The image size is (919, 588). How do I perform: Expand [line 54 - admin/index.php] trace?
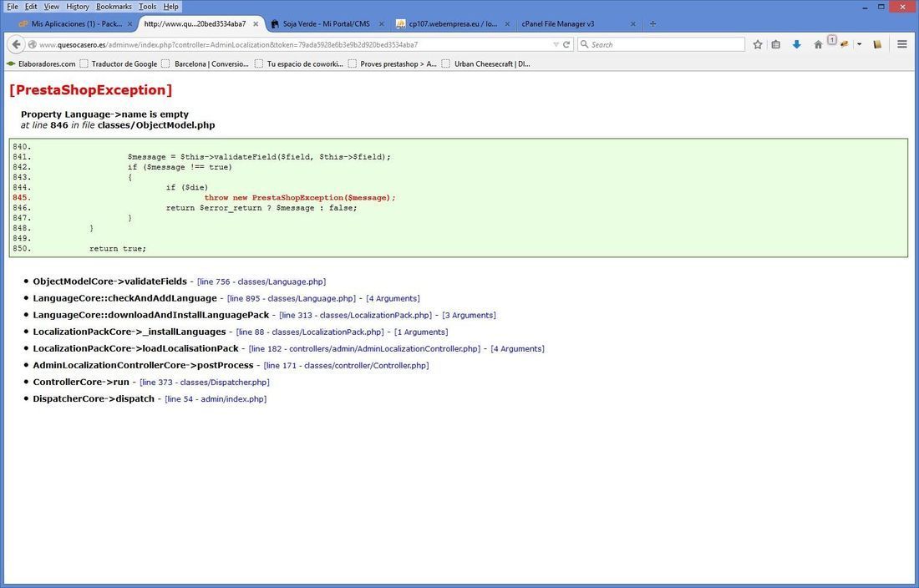pos(216,399)
